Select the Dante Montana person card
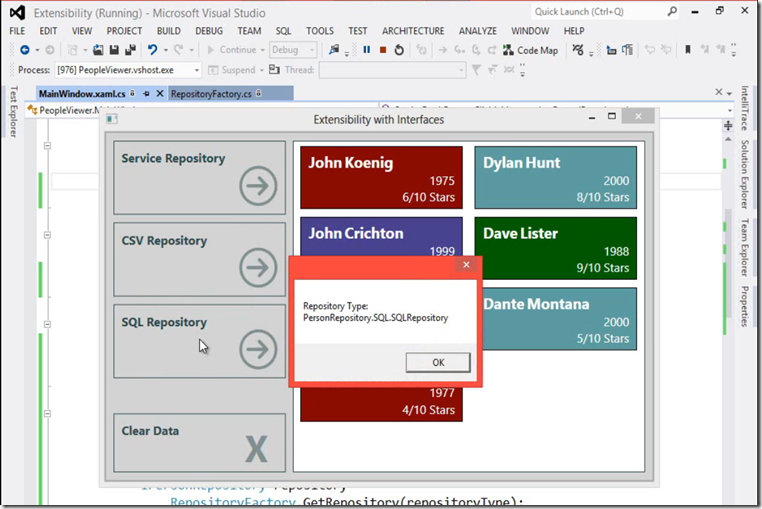This screenshot has height=509, width=762. tap(559, 318)
